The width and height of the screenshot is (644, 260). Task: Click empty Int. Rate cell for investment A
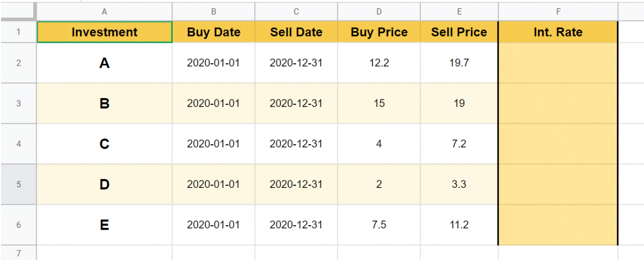[558, 63]
